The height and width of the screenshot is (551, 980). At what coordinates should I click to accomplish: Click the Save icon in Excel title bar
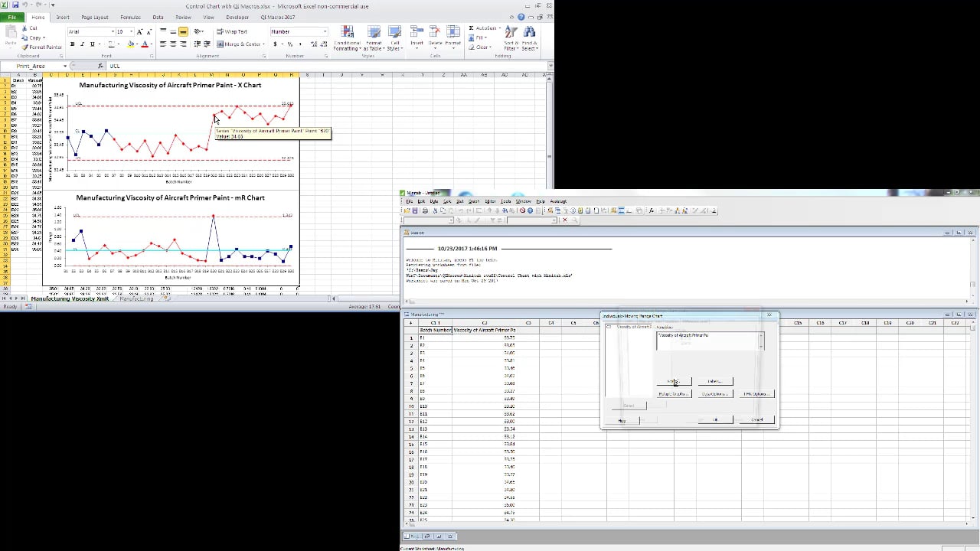tap(17, 5)
